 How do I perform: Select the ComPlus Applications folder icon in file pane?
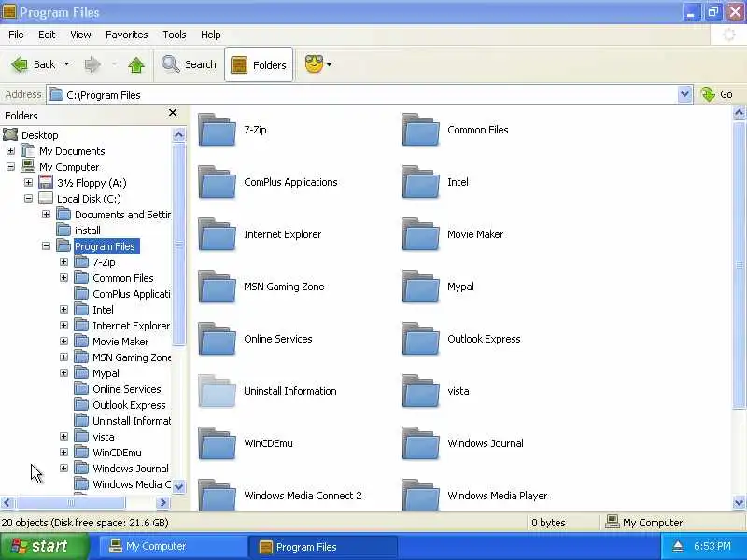click(x=217, y=182)
